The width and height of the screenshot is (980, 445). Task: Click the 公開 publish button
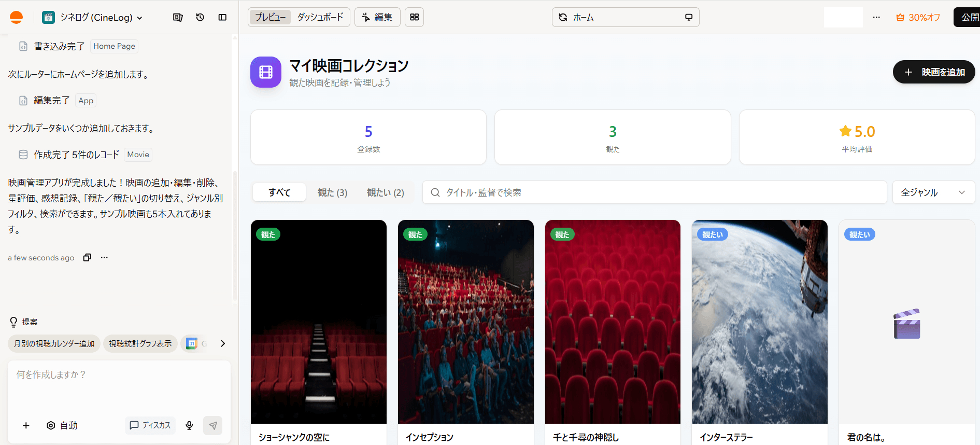coord(968,17)
